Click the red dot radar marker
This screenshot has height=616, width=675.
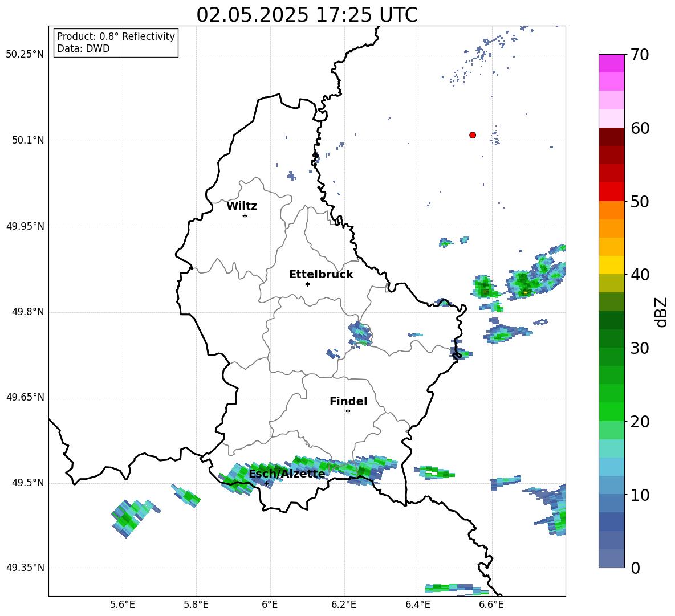pos(473,135)
